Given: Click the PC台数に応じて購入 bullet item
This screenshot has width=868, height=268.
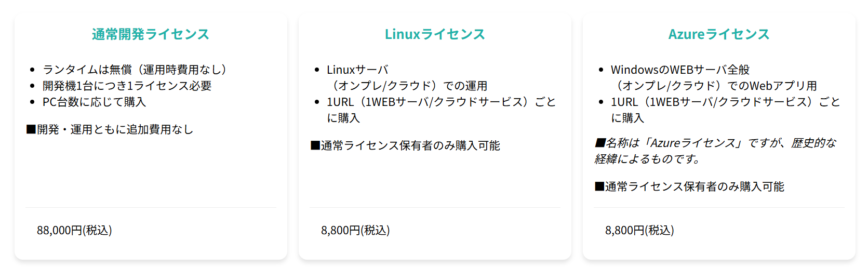Looking at the screenshot, I should [94, 102].
